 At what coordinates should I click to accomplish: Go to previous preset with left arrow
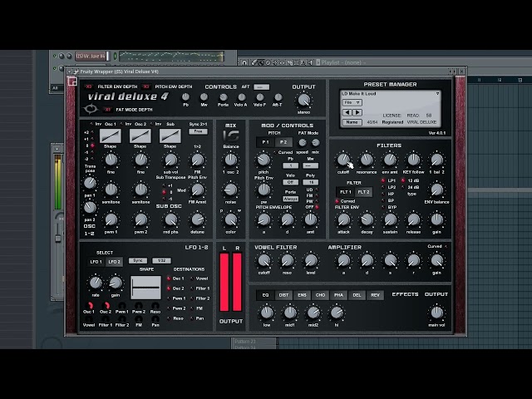pos(347,112)
